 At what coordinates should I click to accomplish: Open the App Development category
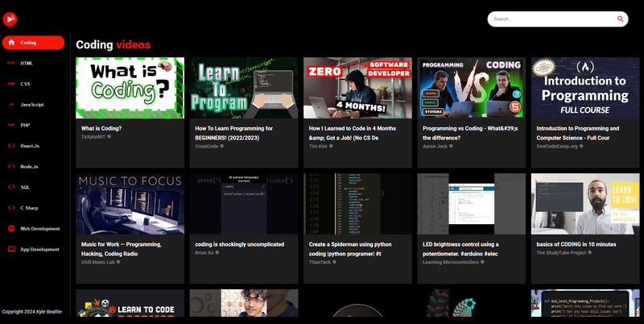click(33, 249)
